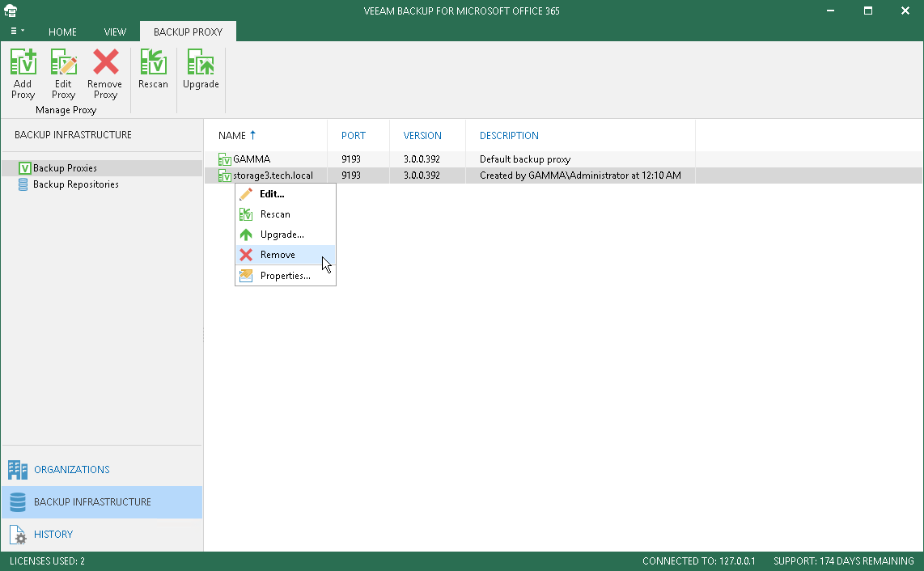This screenshot has width=924, height=571.
Task: Click the BACKUP INFRASTRUCTURE database icon
Action: [x=18, y=502]
